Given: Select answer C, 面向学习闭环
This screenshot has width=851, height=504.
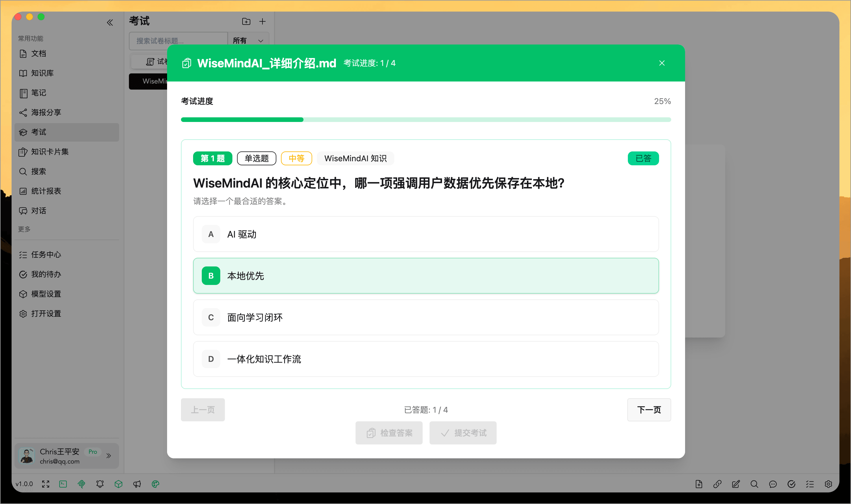Looking at the screenshot, I should [425, 317].
